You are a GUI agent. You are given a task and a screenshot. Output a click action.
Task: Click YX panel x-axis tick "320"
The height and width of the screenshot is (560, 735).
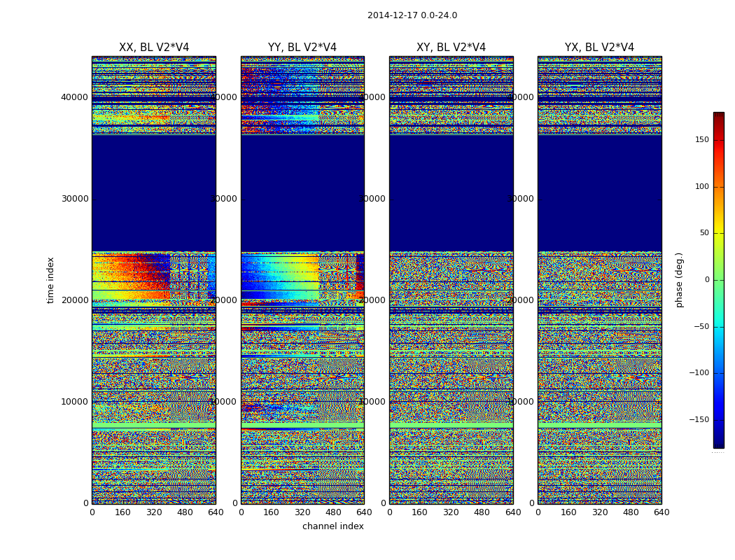coord(600,512)
